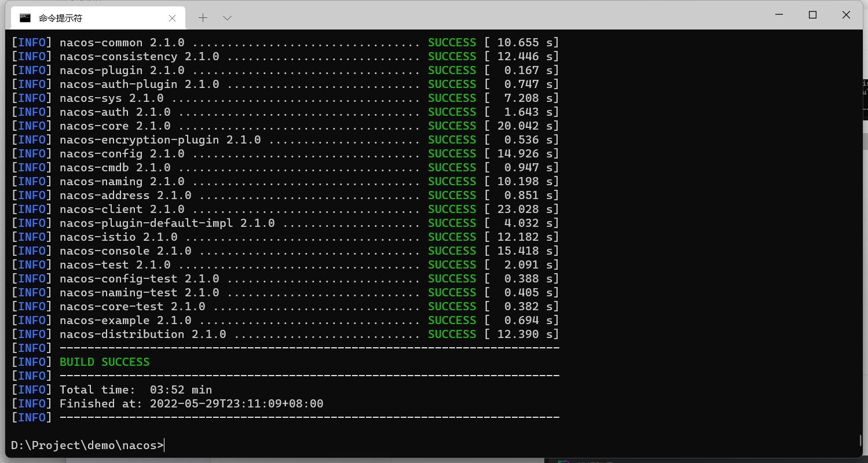The image size is (868, 463).
Task: Click the nacos-core-test 2.1.0 line
Action: click(x=285, y=306)
